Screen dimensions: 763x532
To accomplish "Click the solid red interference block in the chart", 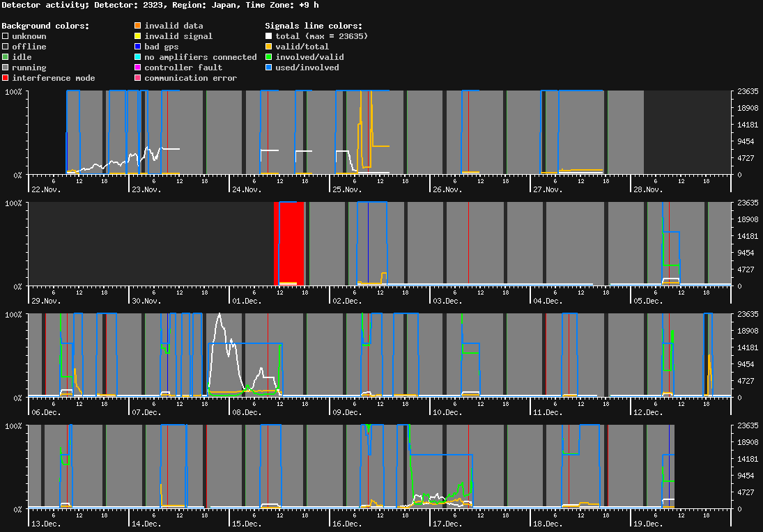I will pos(291,242).
